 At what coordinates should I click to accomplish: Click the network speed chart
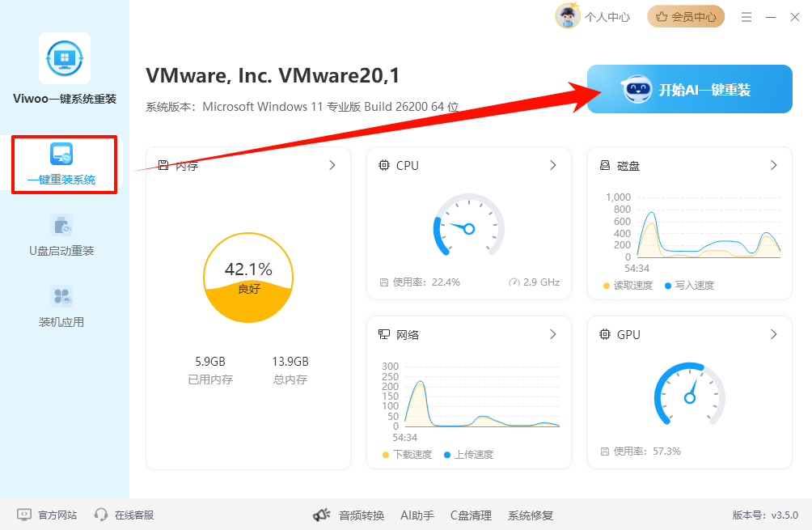click(472, 402)
